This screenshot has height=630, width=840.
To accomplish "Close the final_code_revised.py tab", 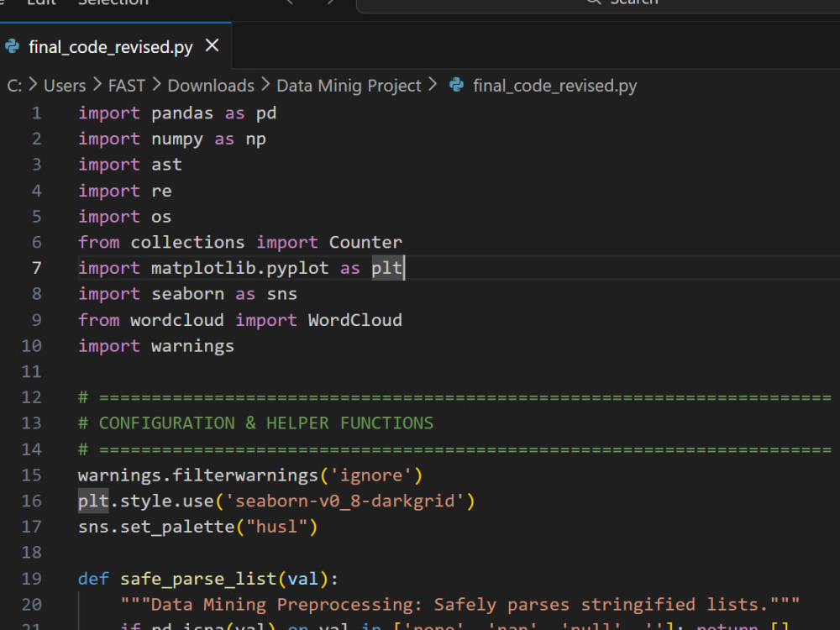I will click(x=213, y=45).
